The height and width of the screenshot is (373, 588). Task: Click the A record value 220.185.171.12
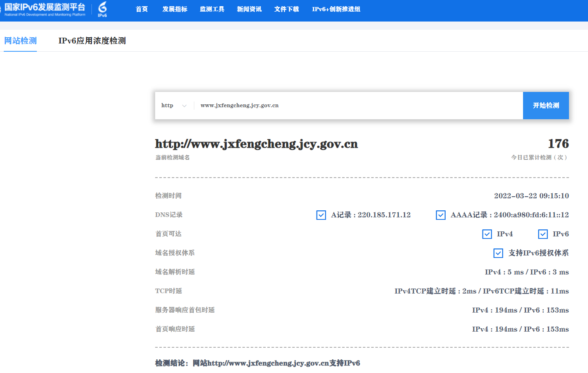(384, 215)
